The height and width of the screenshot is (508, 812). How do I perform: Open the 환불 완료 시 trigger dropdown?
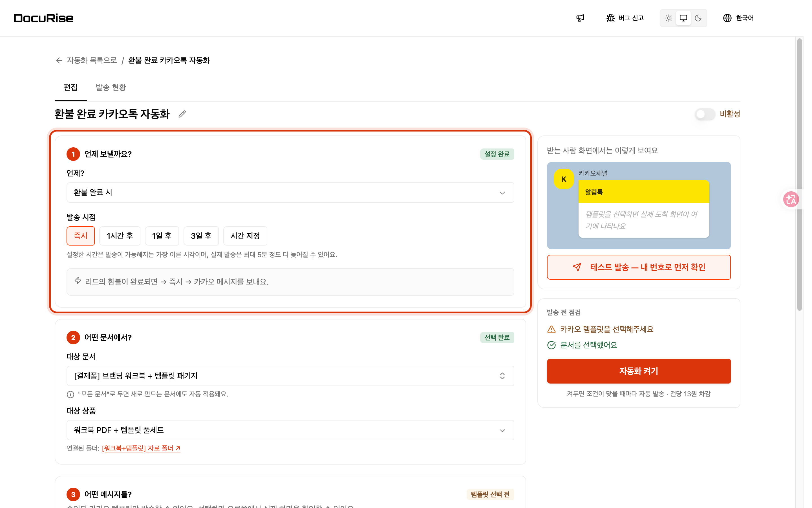(x=290, y=192)
